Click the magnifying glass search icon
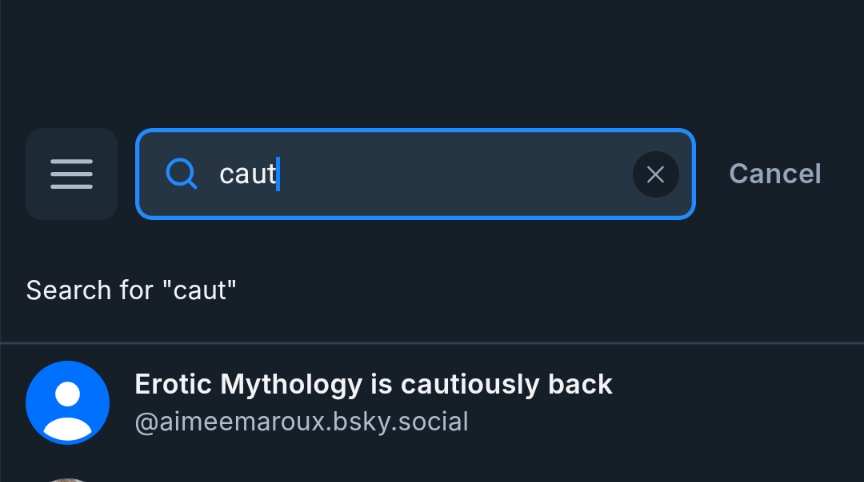 (x=181, y=174)
